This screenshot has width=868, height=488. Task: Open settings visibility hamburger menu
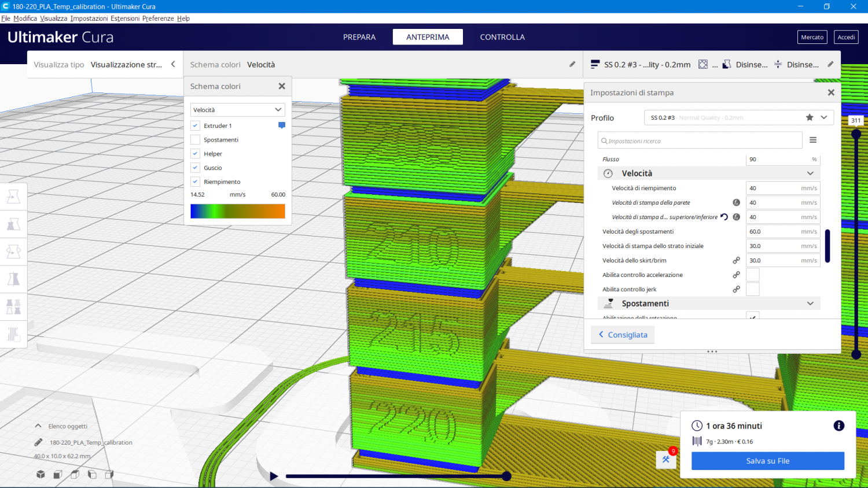[x=813, y=140]
